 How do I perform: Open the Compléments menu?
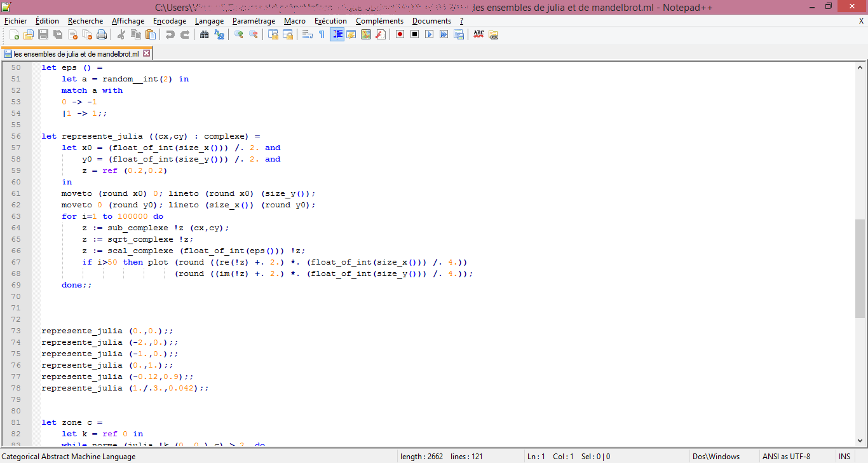(x=380, y=21)
